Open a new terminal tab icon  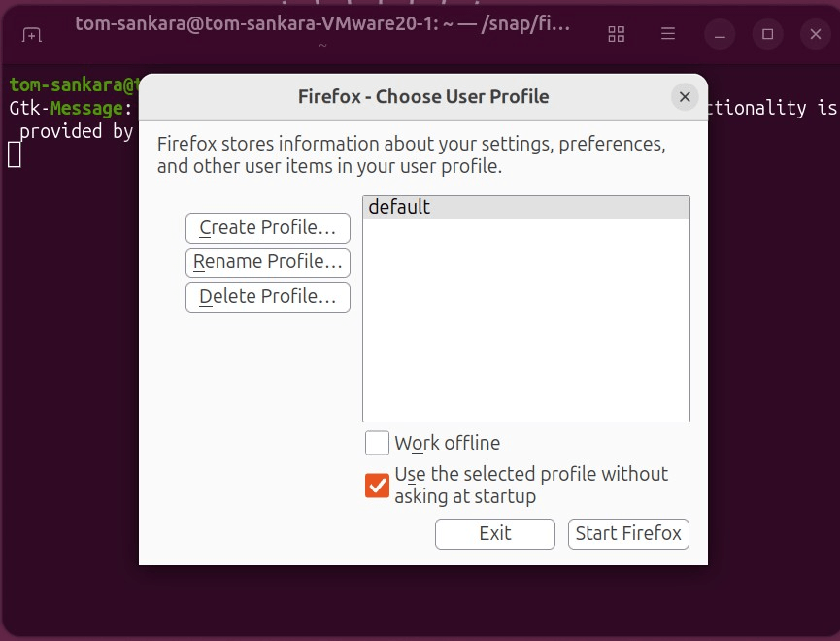[x=32, y=35]
